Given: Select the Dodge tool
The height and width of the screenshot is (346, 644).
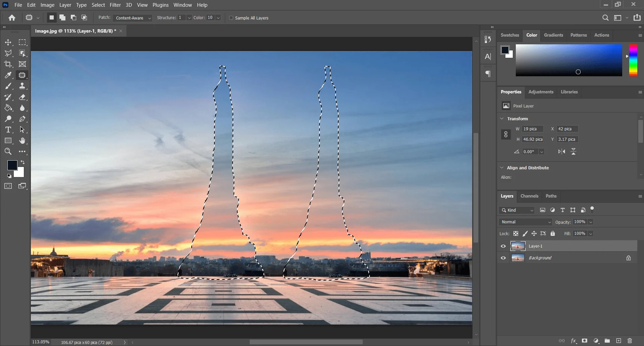Looking at the screenshot, I should 8,119.
